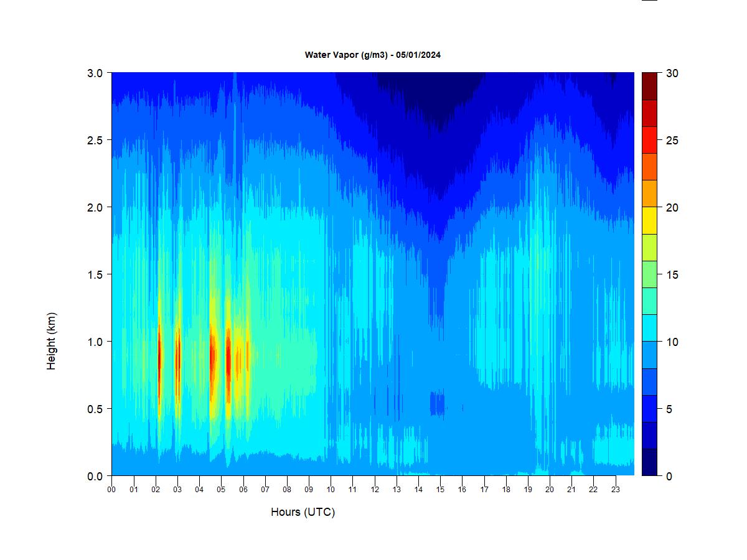The image size is (747, 560).
Task: Click the Height (km) axis label
Action: click(x=51, y=341)
